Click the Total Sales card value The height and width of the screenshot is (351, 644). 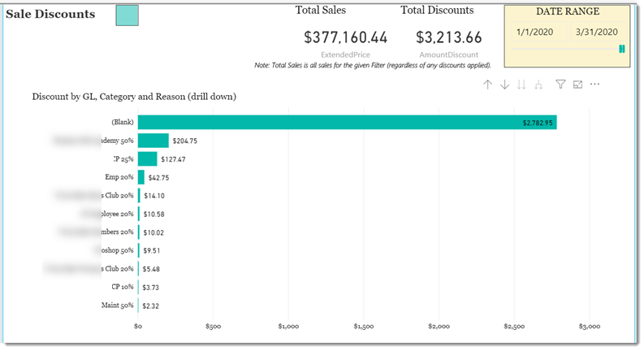(x=345, y=37)
